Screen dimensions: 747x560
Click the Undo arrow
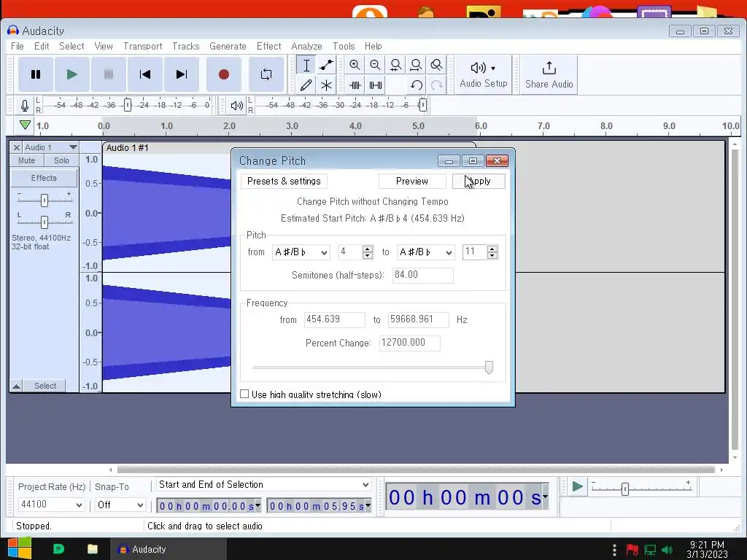[x=417, y=85]
